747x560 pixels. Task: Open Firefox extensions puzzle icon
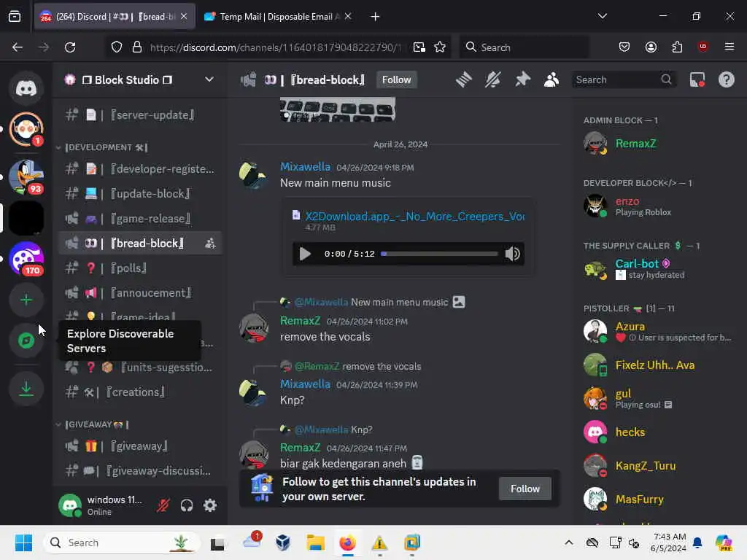(677, 47)
